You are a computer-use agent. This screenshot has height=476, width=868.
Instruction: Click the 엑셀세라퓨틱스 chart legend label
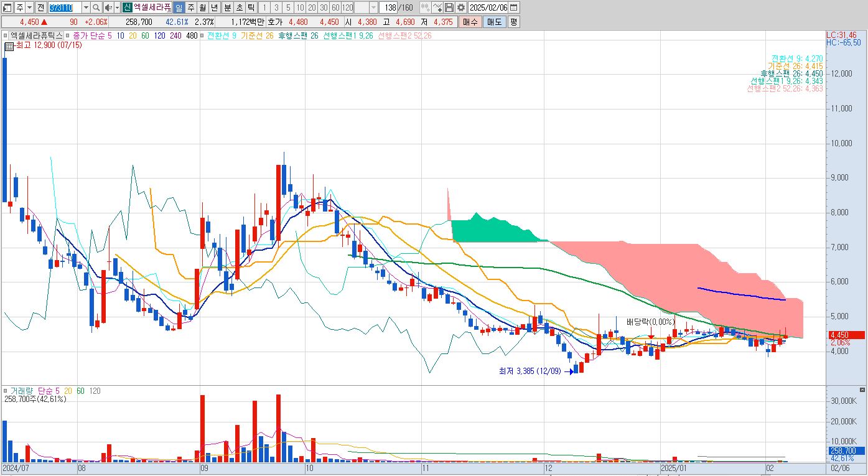pyautogui.click(x=37, y=35)
